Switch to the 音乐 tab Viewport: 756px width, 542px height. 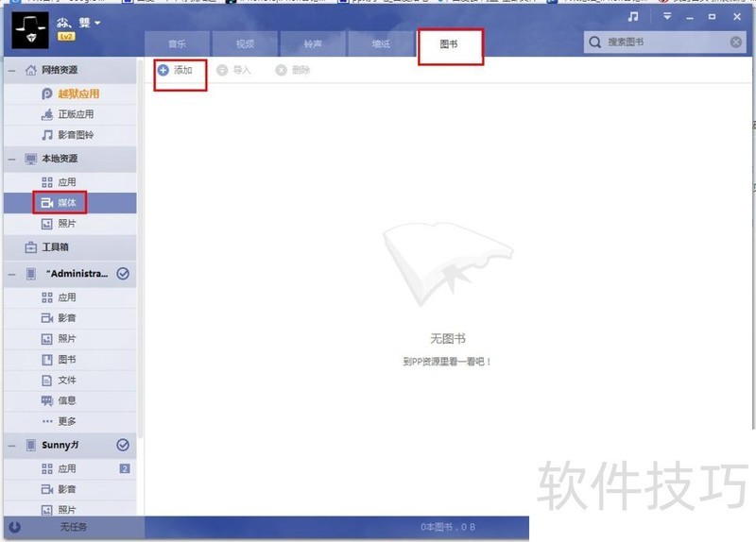point(177,44)
